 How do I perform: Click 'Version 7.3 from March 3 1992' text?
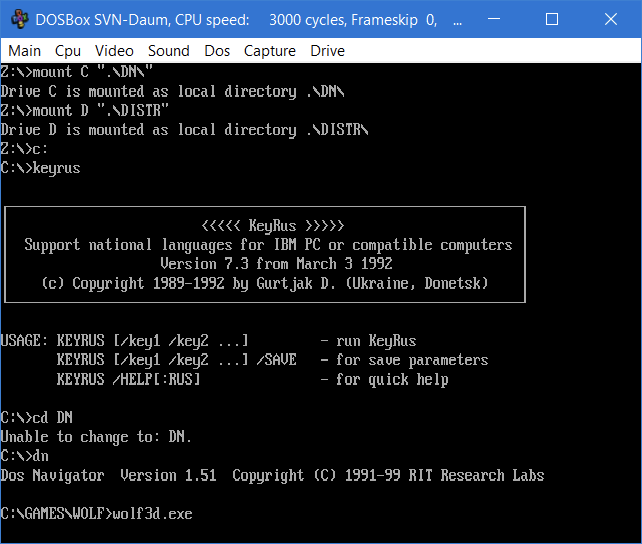click(x=276, y=264)
